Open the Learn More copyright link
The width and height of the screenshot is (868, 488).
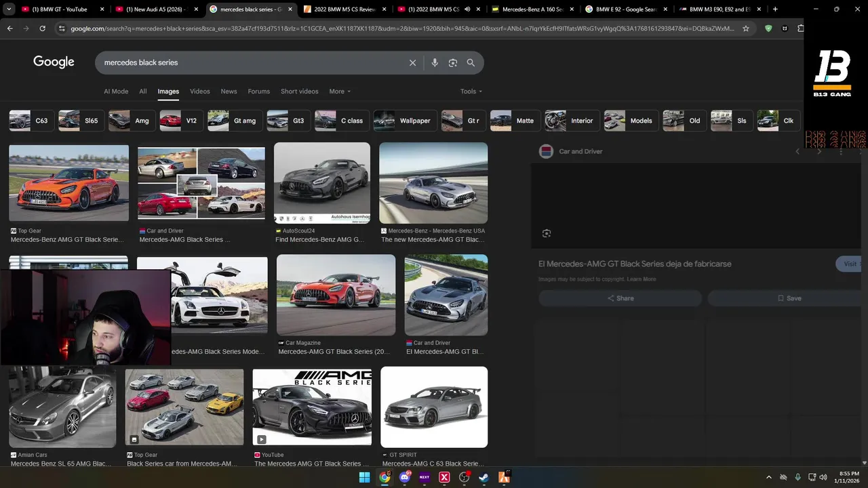[642, 279]
